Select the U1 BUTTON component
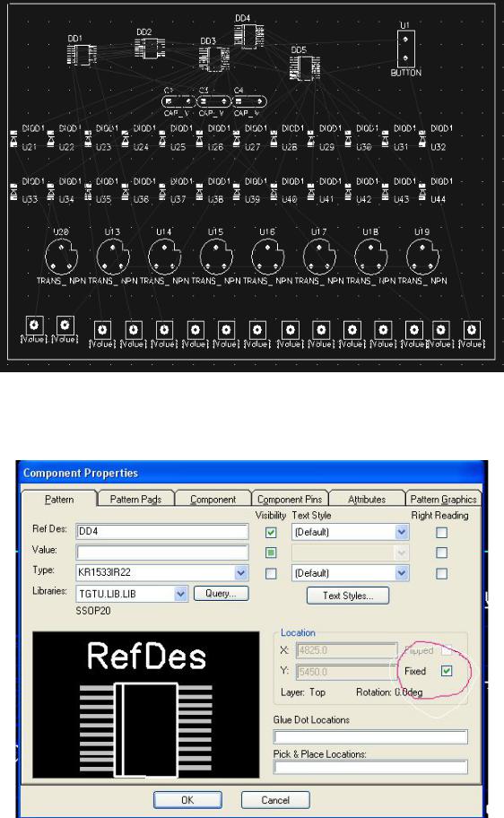The height and width of the screenshot is (818, 504). pos(405,48)
